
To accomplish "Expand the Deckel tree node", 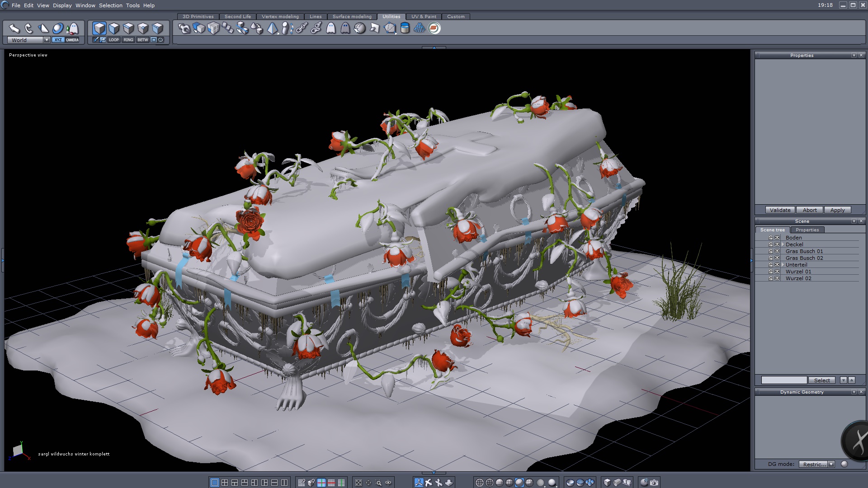I will [x=783, y=244].
